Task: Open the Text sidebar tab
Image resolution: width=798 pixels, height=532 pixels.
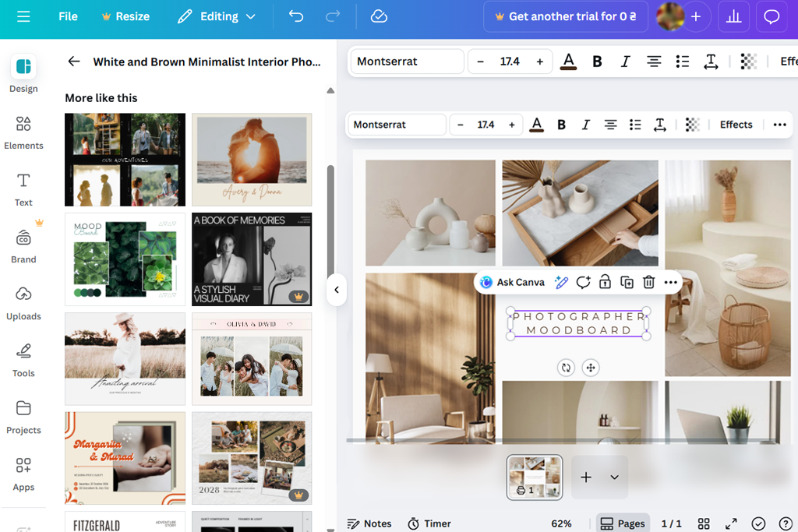Action: click(23, 189)
